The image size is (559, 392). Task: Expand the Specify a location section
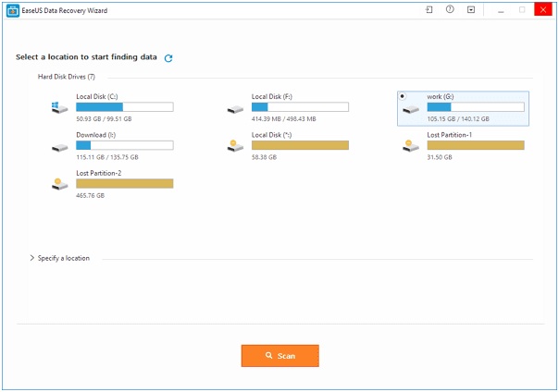(x=32, y=258)
